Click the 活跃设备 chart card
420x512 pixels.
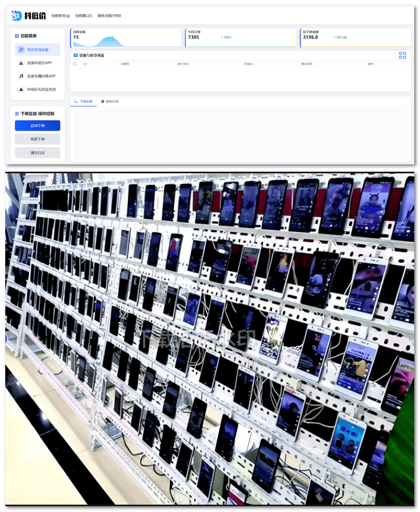point(126,38)
